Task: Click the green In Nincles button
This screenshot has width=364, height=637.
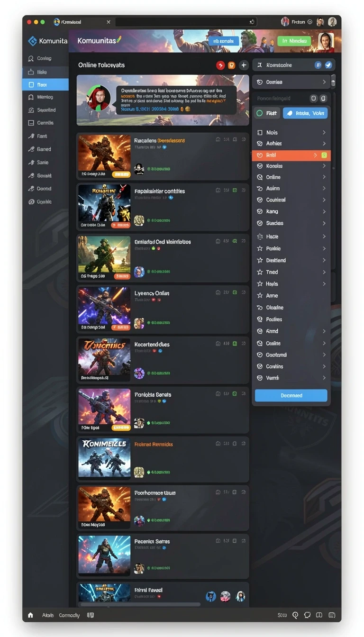Action: pyautogui.click(x=294, y=41)
